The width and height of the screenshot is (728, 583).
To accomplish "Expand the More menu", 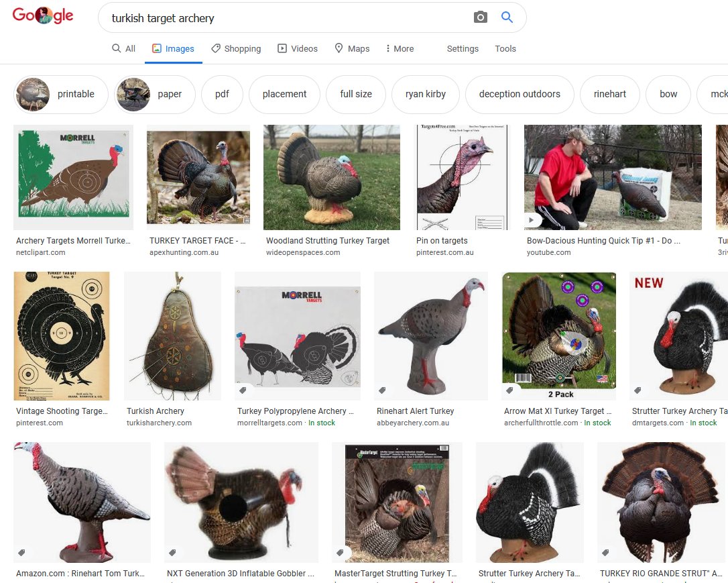I will tap(400, 48).
